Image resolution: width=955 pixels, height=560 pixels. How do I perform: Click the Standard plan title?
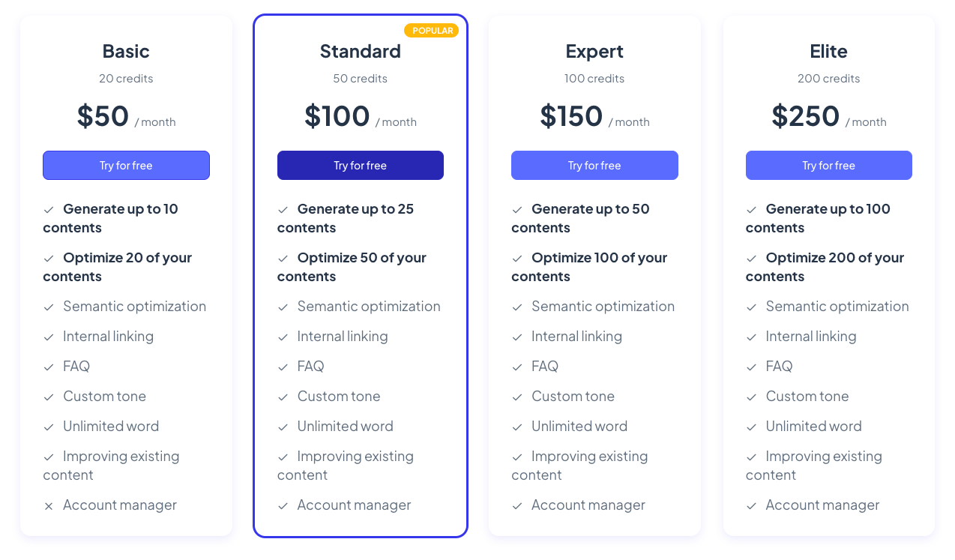[x=360, y=51]
